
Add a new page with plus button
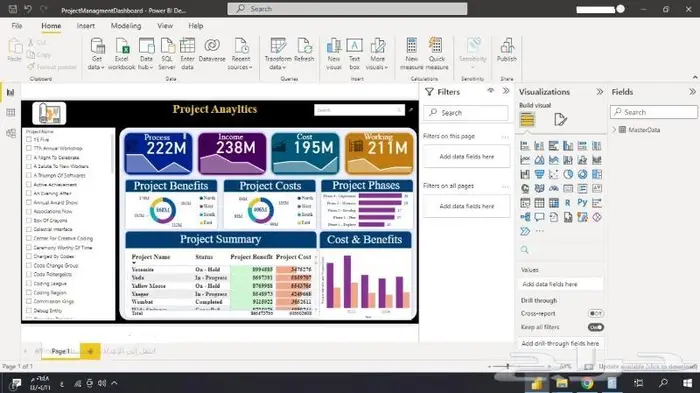point(90,351)
